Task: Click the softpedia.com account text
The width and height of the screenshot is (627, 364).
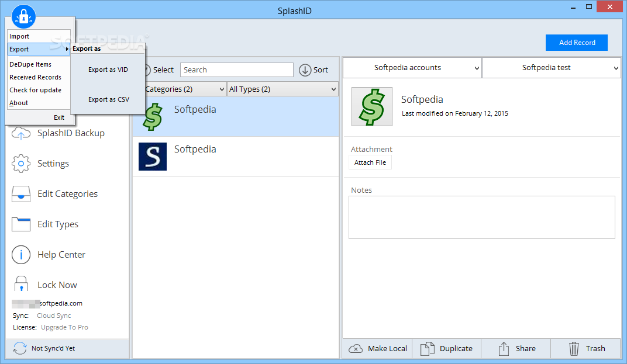Action: [61, 303]
